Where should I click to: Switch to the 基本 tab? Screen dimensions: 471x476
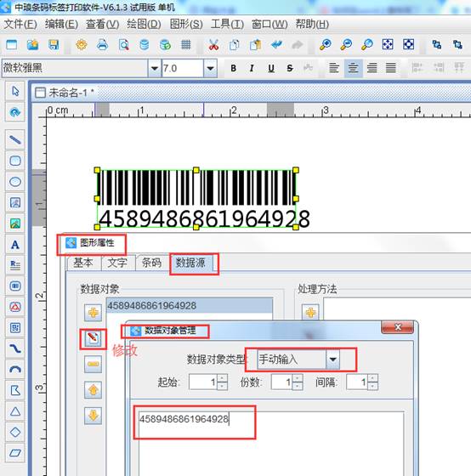pyautogui.click(x=83, y=263)
